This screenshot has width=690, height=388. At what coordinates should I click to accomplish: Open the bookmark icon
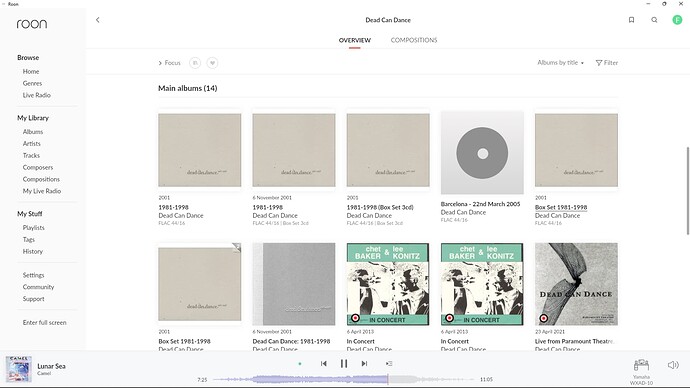click(631, 20)
